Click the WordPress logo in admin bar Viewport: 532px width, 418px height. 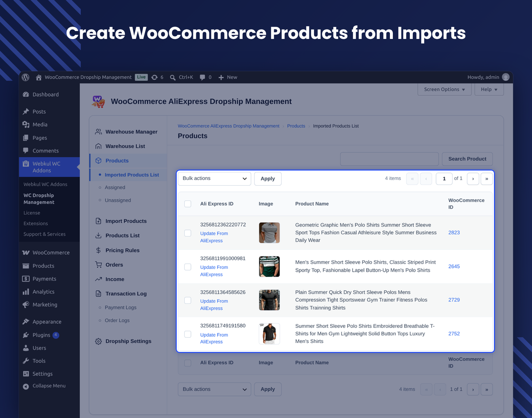[26, 77]
